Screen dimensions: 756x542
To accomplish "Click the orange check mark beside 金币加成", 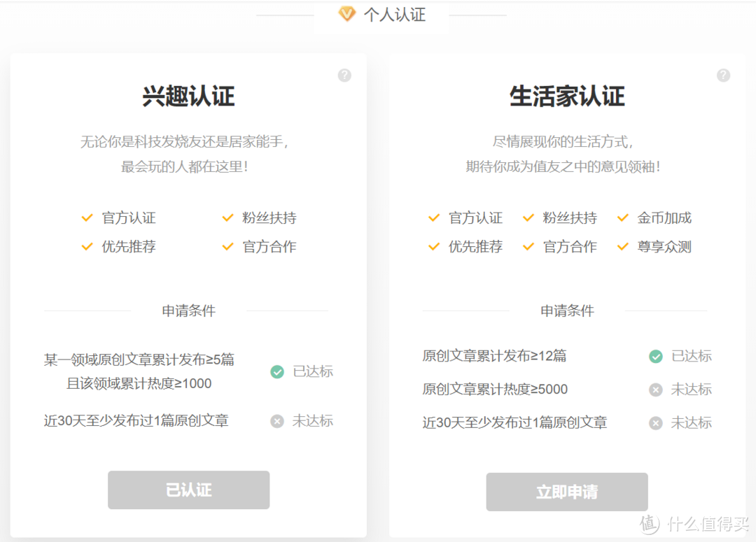I will (623, 217).
